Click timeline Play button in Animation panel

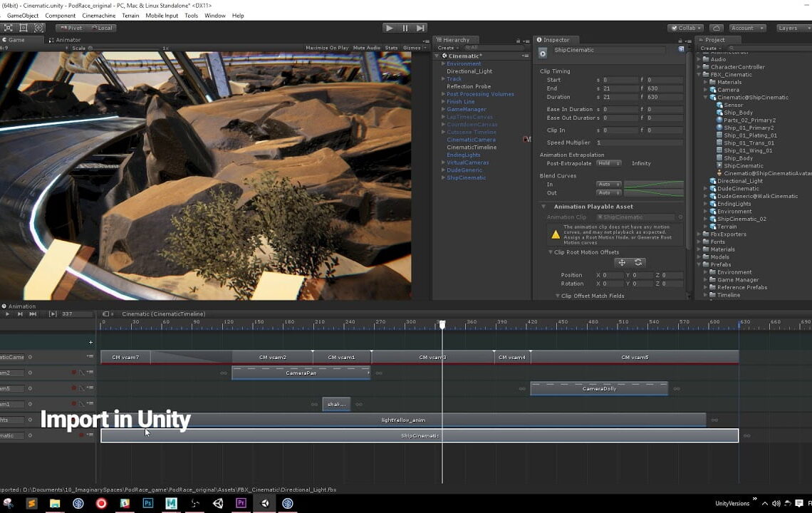tap(7, 314)
